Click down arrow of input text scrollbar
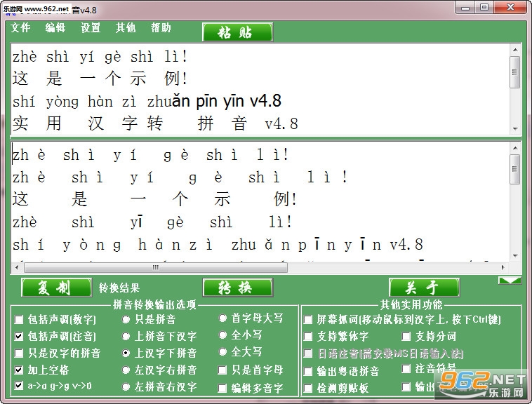This screenshot has height=404, width=532. coord(515,129)
